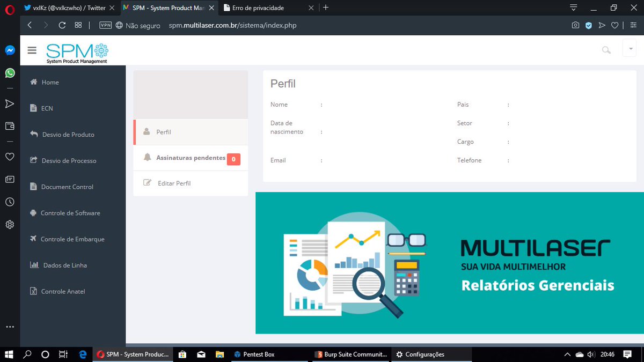Select Perfil in the profile panel

coord(191,132)
